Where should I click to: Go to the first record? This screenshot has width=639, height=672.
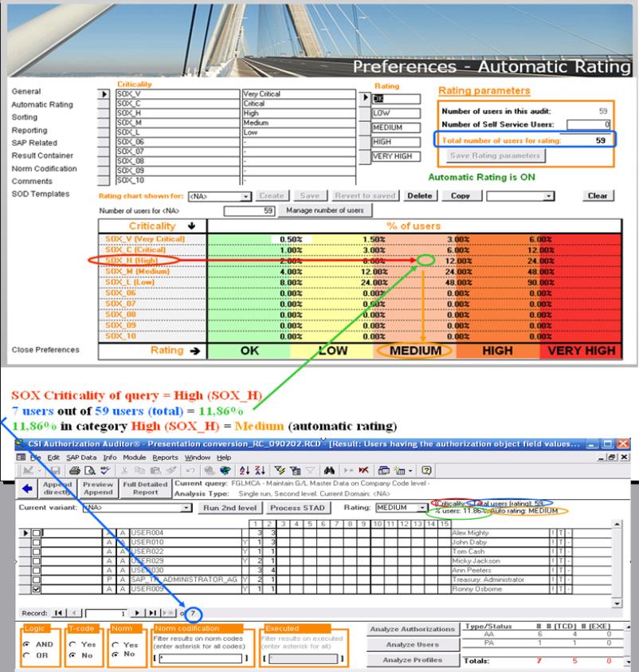tap(58, 613)
